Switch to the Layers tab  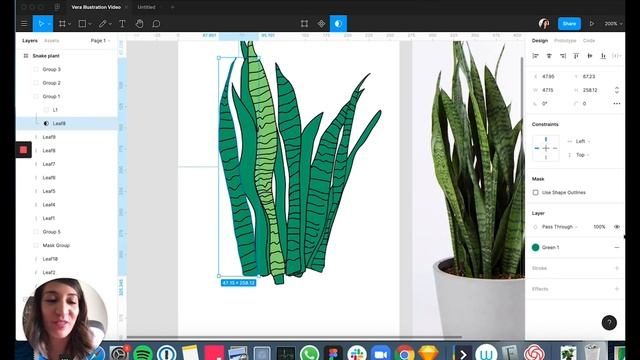coord(30,40)
